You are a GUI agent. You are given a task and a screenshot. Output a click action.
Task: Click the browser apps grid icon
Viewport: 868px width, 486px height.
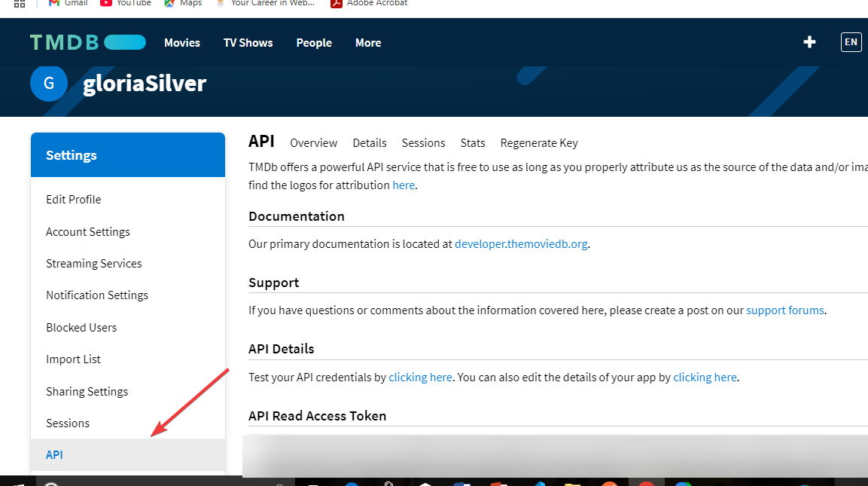click(20, 3)
